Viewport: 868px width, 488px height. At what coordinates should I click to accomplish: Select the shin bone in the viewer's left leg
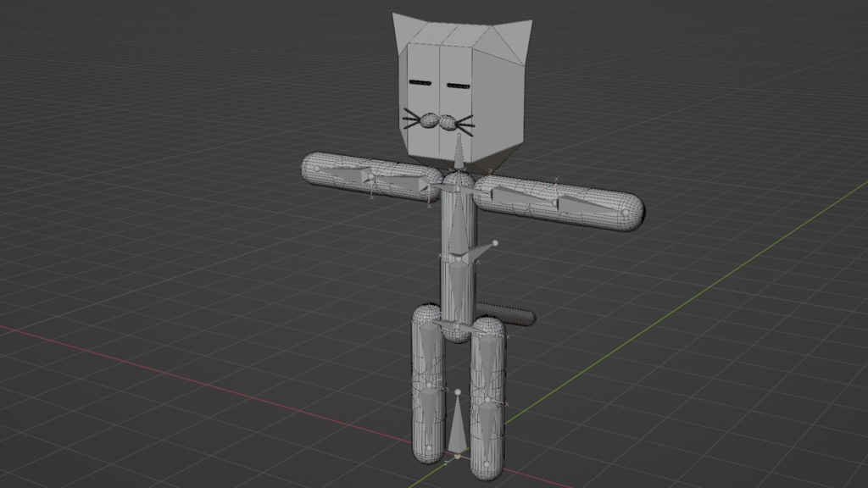click(x=430, y=417)
